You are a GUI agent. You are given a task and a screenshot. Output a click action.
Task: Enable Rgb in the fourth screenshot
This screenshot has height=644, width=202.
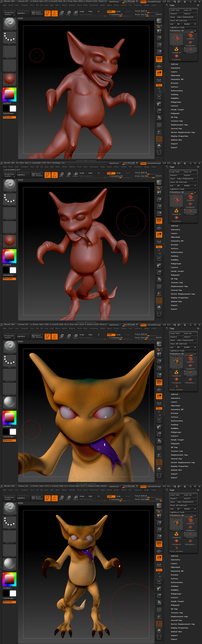point(90,496)
